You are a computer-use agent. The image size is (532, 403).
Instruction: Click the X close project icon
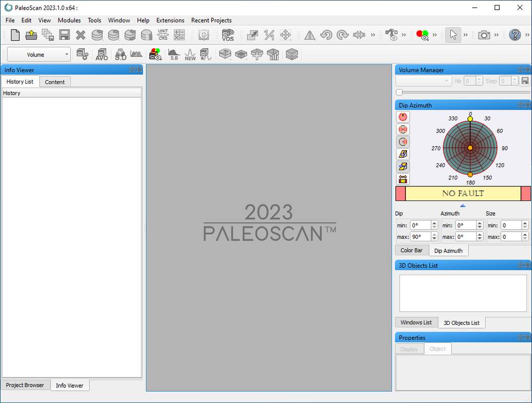click(x=80, y=35)
